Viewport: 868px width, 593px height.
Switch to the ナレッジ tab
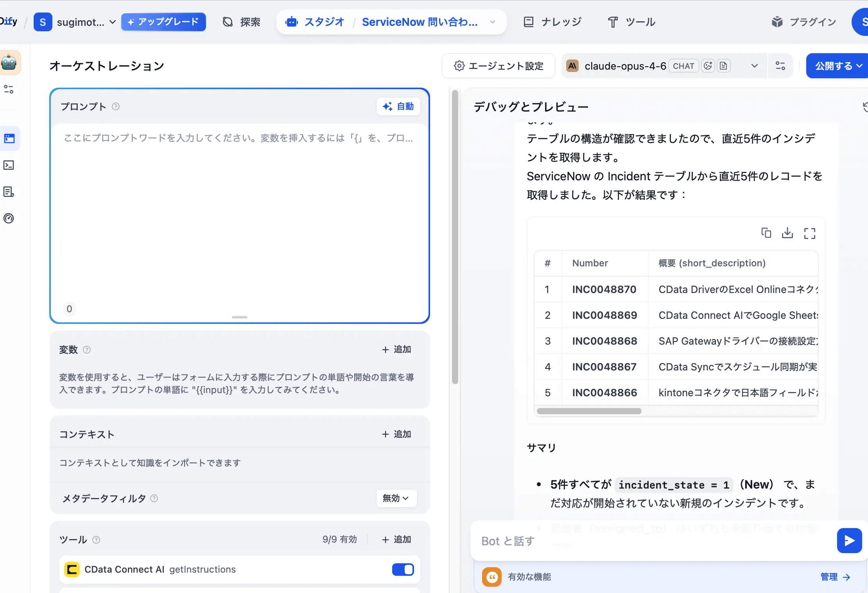(x=552, y=22)
